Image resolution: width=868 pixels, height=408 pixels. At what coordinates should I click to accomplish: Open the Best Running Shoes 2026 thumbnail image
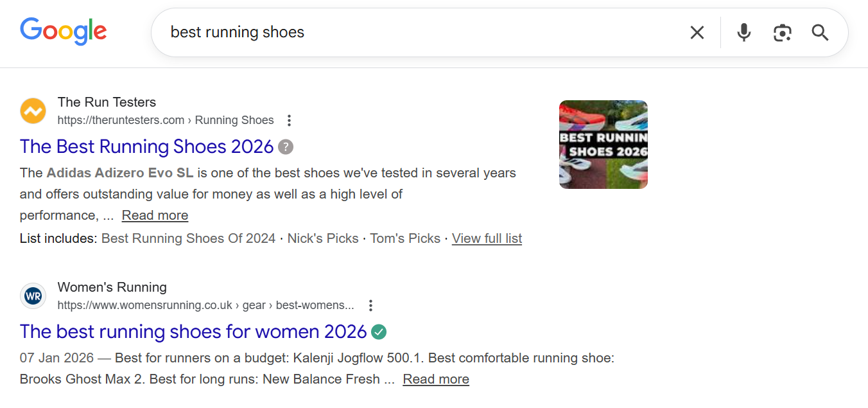pyautogui.click(x=603, y=144)
